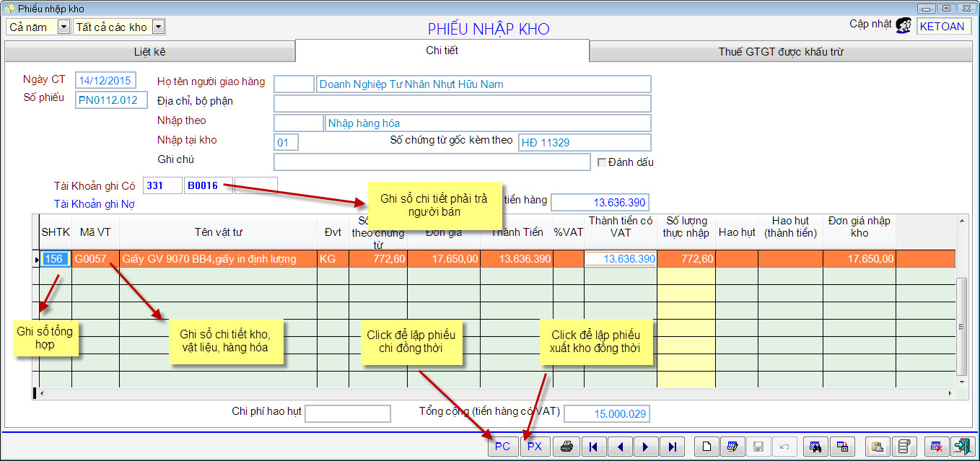Go to the next record

coord(645,447)
